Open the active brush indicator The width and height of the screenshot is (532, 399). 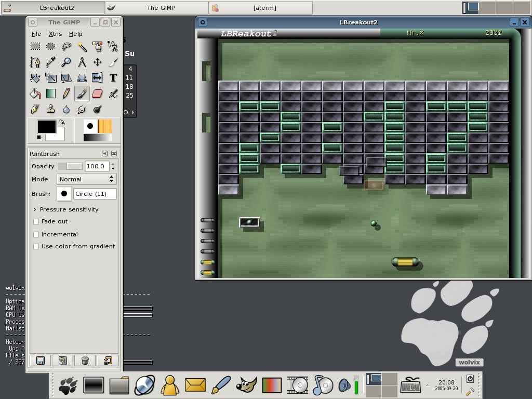click(x=90, y=126)
